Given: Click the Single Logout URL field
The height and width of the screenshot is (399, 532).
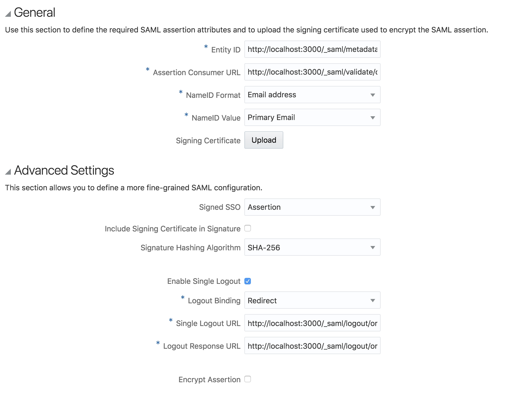Looking at the screenshot, I should point(312,323).
